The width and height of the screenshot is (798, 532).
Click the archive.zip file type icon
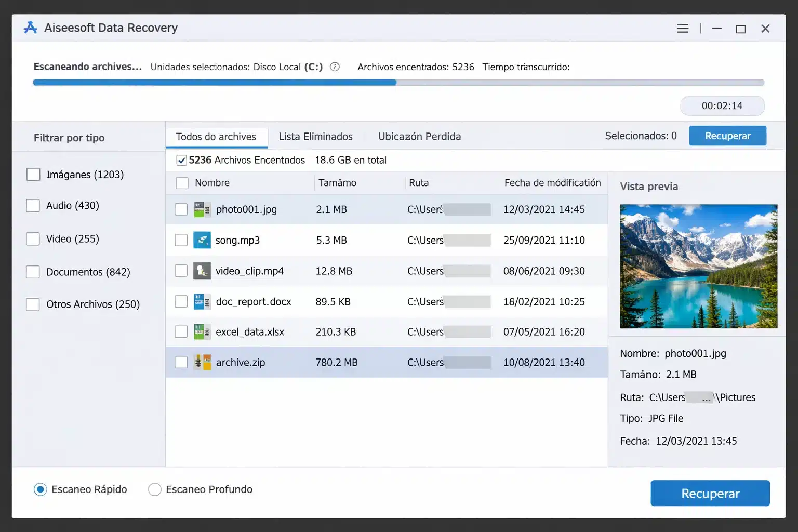(202, 362)
